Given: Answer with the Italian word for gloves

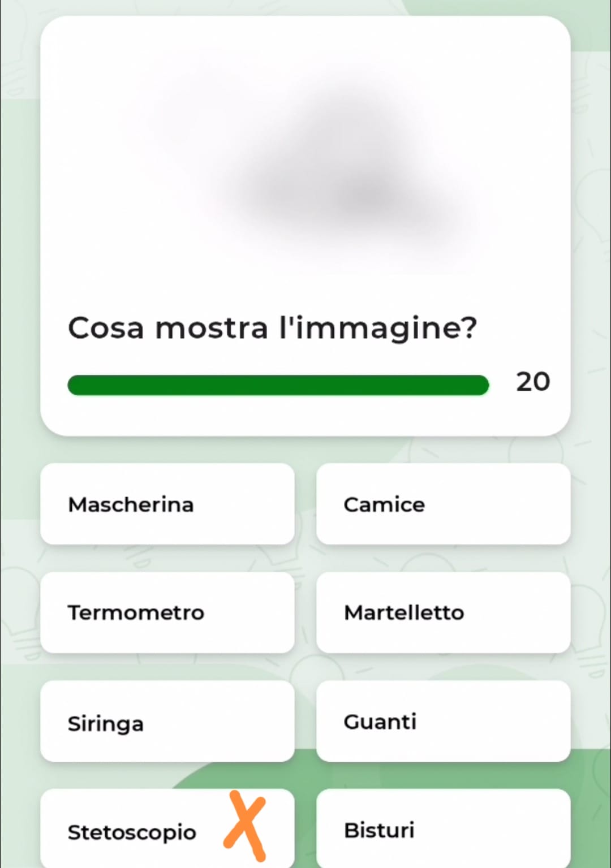Looking at the screenshot, I should click(x=443, y=721).
